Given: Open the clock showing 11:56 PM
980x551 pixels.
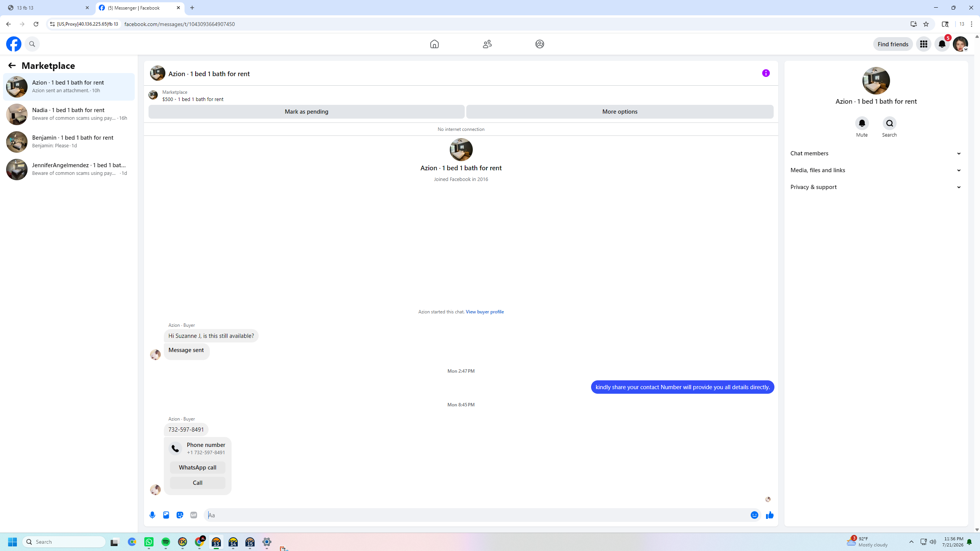Looking at the screenshot, I should (x=953, y=542).
